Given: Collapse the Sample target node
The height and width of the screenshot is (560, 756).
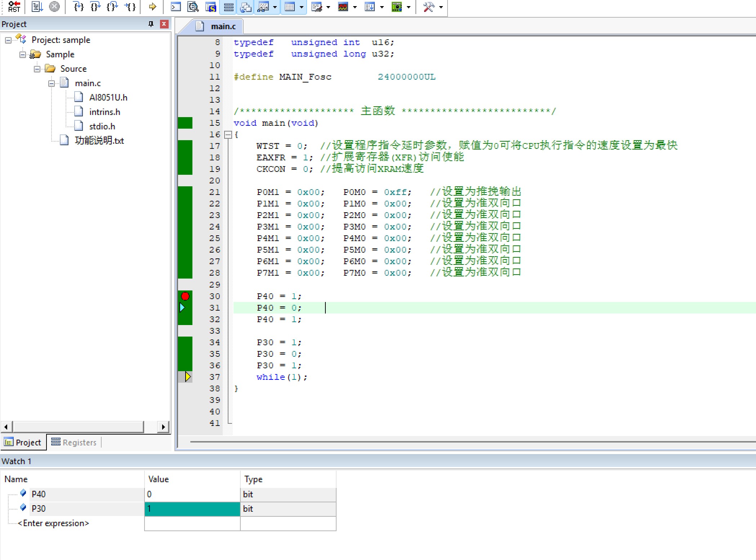Looking at the screenshot, I should pyautogui.click(x=22, y=54).
